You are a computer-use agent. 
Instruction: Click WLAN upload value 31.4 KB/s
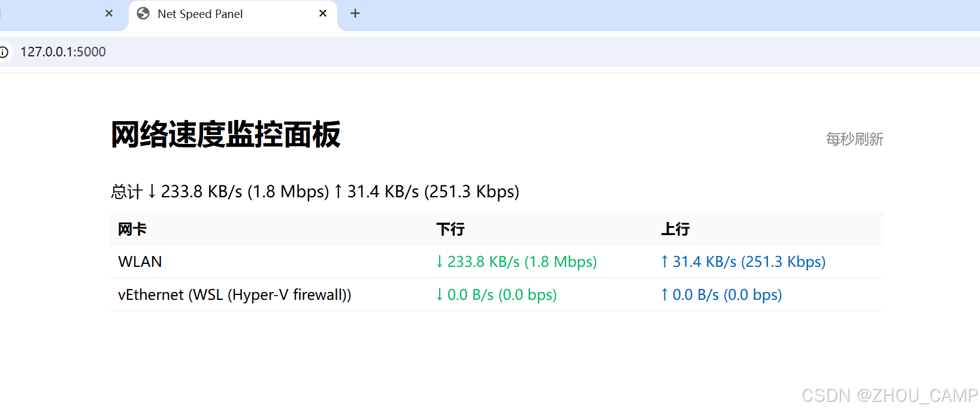tap(743, 261)
